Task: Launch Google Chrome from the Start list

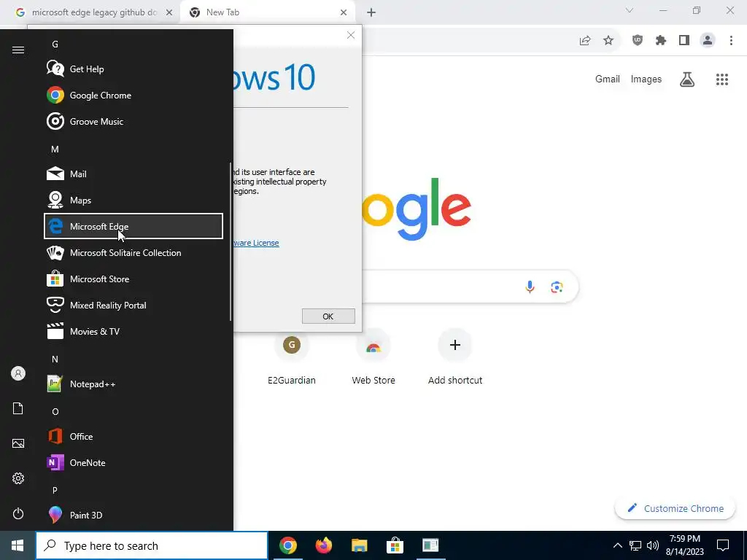Action: click(x=133, y=96)
